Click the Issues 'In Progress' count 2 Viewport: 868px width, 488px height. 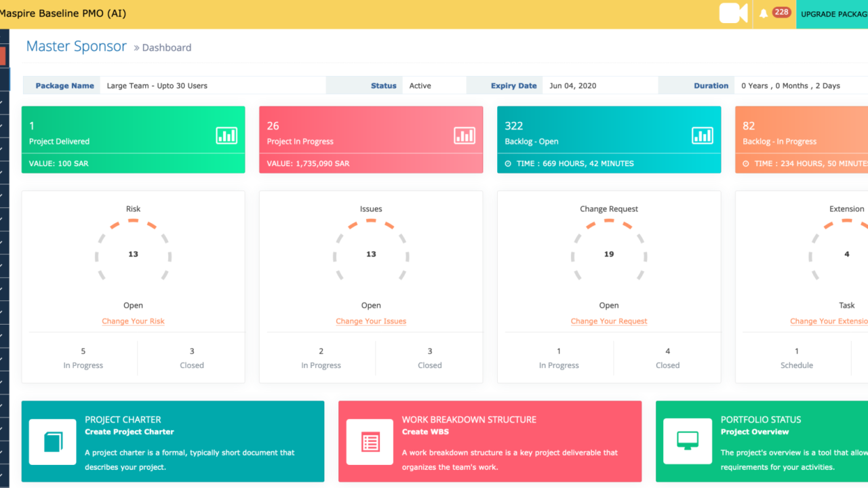click(321, 351)
